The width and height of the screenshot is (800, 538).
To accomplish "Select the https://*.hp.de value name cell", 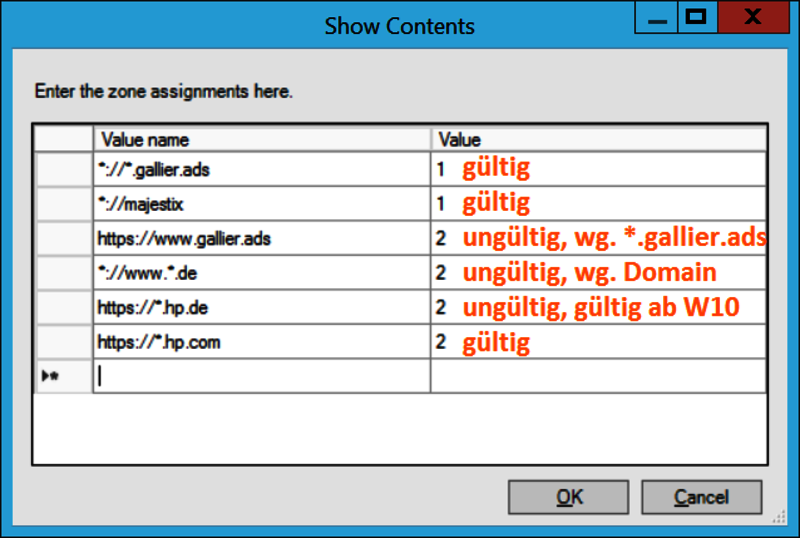I will [x=262, y=307].
